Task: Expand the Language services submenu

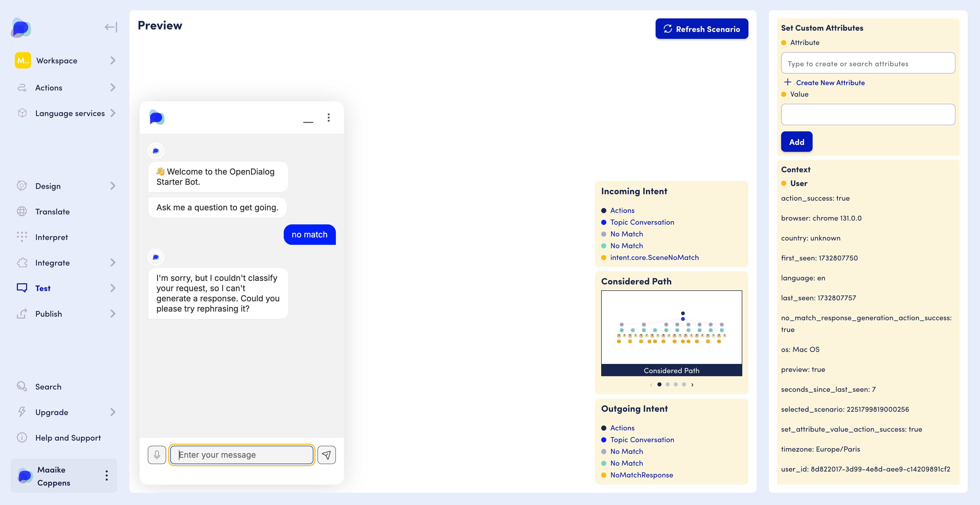Action: point(113,113)
